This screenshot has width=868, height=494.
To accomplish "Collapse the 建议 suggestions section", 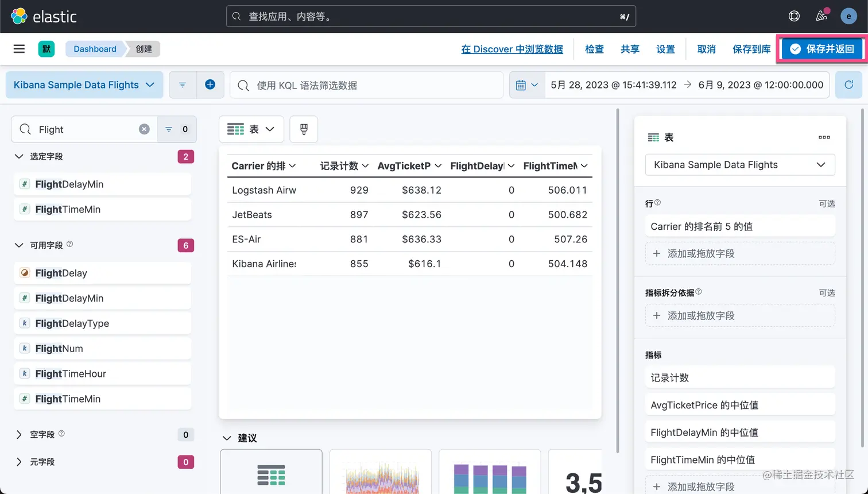I will (x=227, y=438).
